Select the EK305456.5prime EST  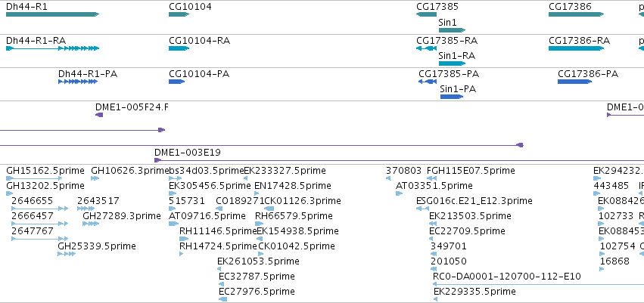[173, 193]
